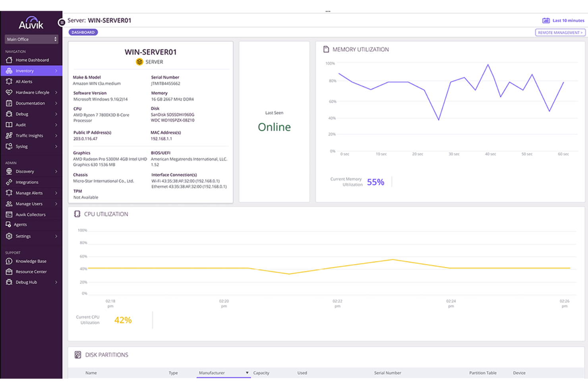Open the Inventory section icon
588x392 pixels.
[9, 71]
